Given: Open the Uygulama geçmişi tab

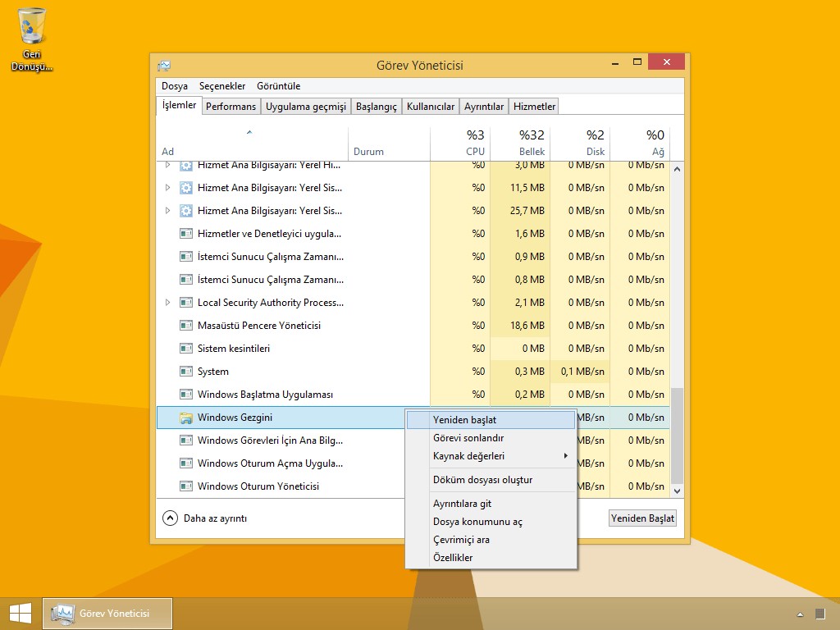Looking at the screenshot, I should tap(306, 106).
